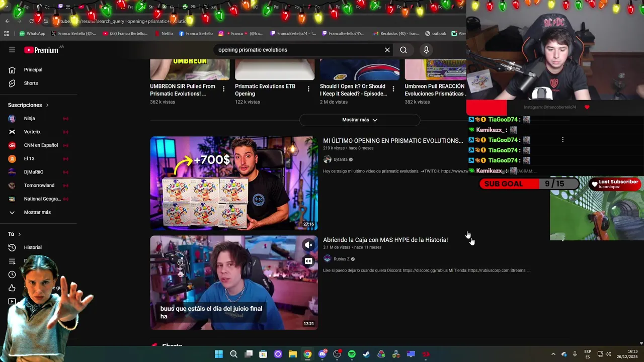This screenshot has height=362, width=644.
Task: Open the YouTube hamburger guide menu
Action: 12,50
